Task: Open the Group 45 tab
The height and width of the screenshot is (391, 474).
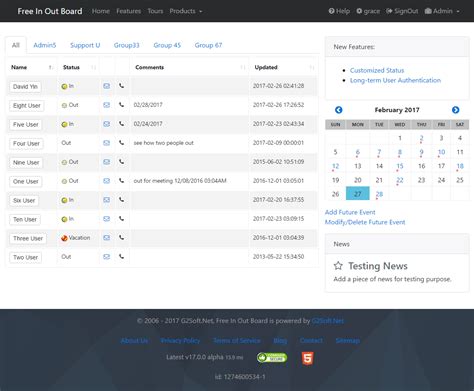Action: click(x=167, y=45)
